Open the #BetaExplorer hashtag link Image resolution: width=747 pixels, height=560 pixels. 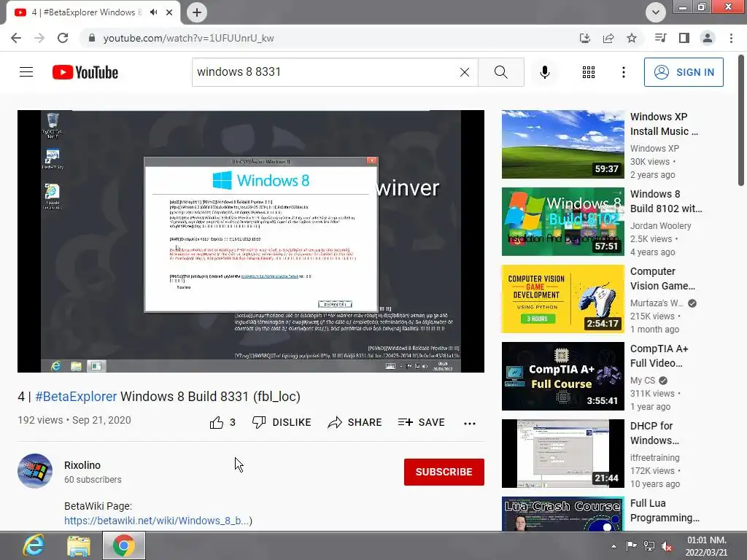coord(76,397)
